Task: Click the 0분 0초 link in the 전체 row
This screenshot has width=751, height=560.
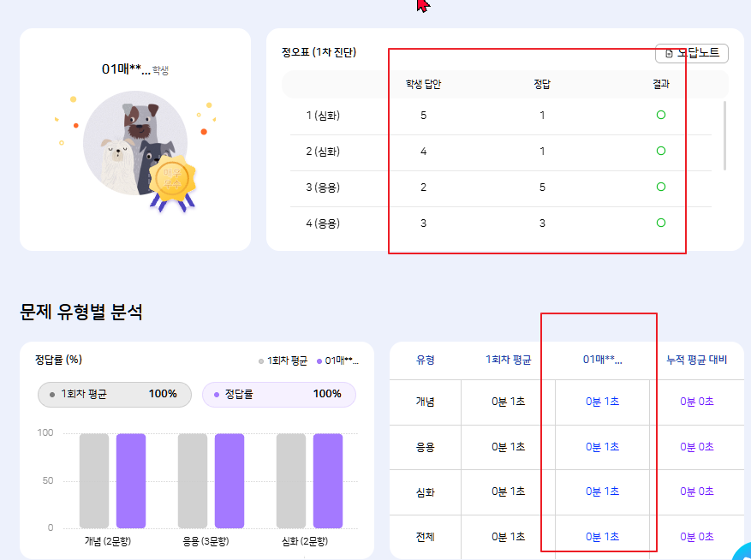Action: click(x=697, y=537)
